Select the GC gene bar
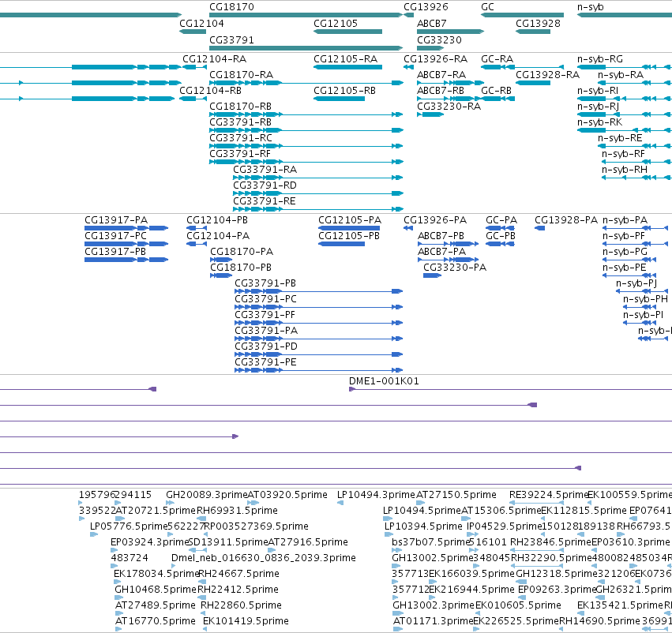Image resolution: width=672 pixels, height=633 pixels. point(522,16)
